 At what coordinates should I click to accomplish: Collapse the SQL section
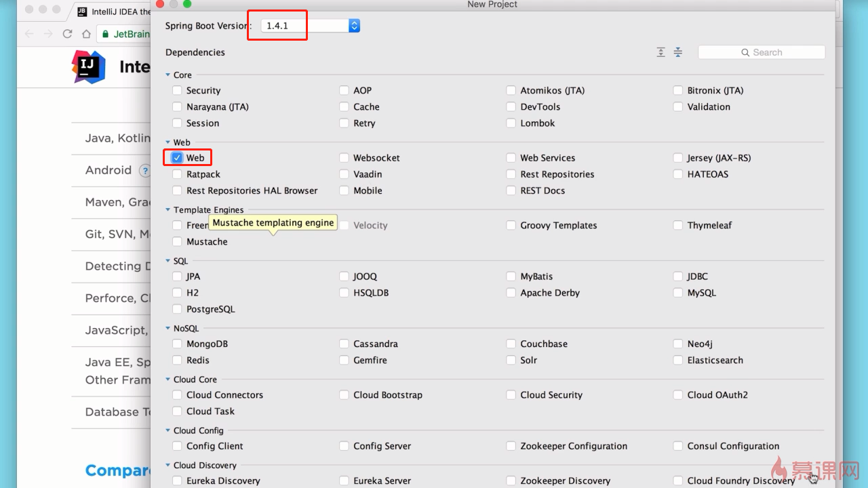pos(168,261)
